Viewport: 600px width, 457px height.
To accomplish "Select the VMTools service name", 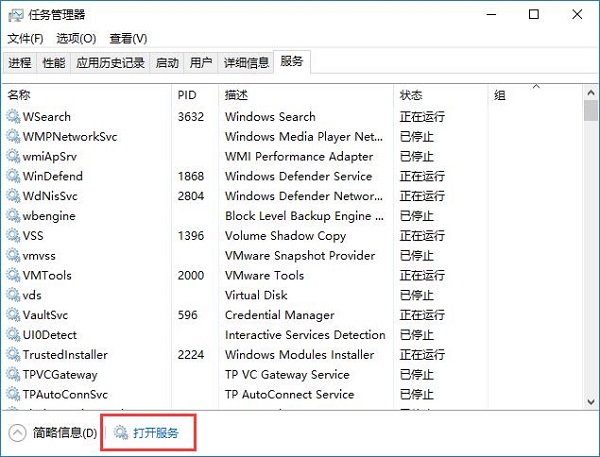I will point(47,275).
